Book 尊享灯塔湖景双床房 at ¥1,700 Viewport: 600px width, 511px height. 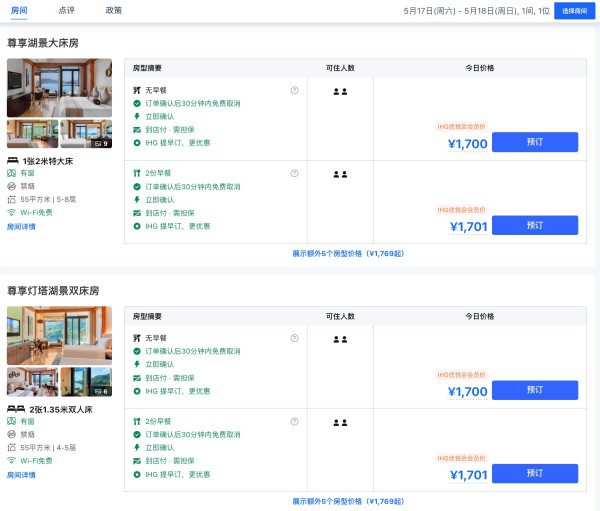click(x=535, y=390)
